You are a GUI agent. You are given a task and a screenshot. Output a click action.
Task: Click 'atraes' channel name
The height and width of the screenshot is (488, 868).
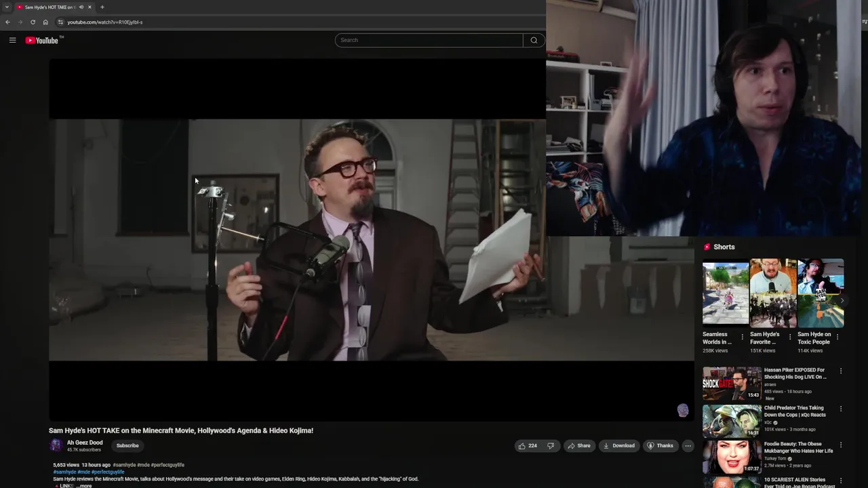[x=771, y=384]
